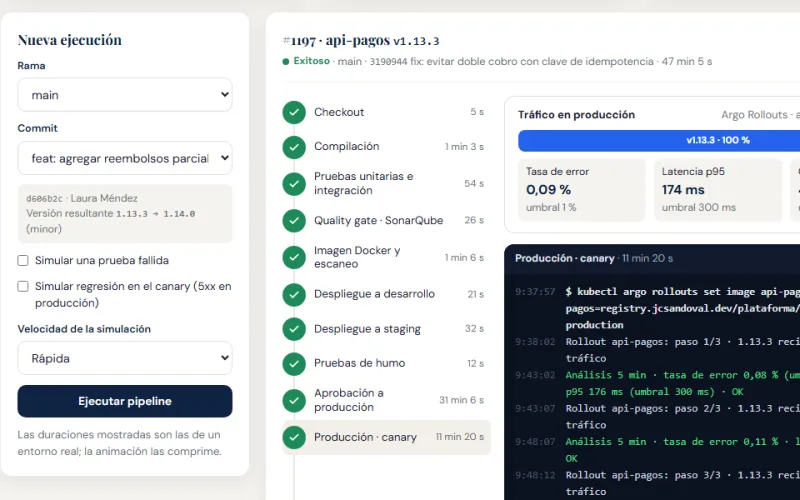
Task: Click the green check icon beside Checkout
Action: [294, 112]
